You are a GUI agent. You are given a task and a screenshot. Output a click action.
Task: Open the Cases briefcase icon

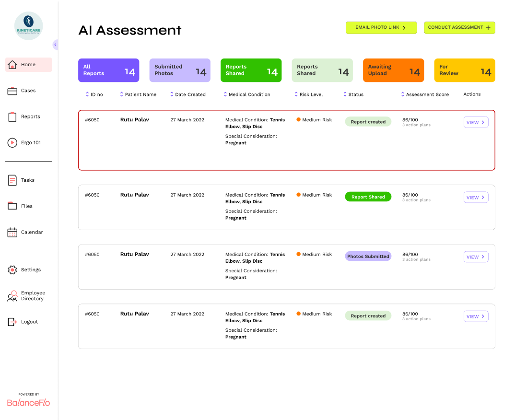coord(12,91)
